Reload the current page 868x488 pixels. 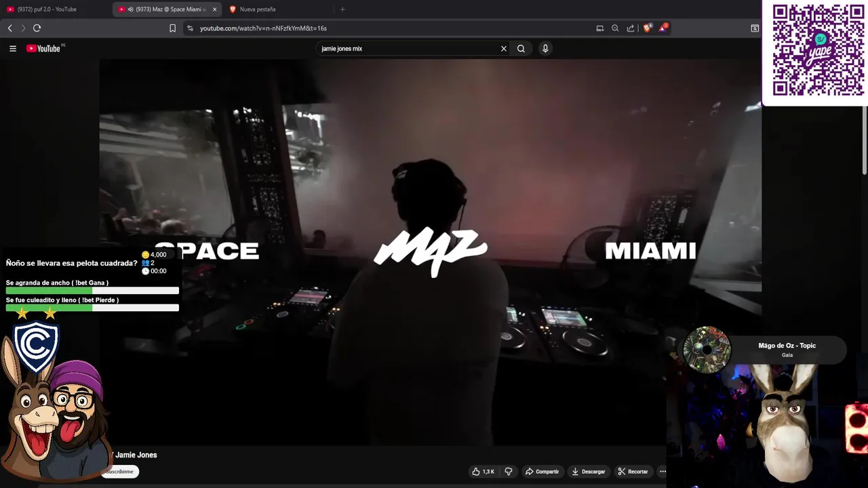tap(37, 28)
